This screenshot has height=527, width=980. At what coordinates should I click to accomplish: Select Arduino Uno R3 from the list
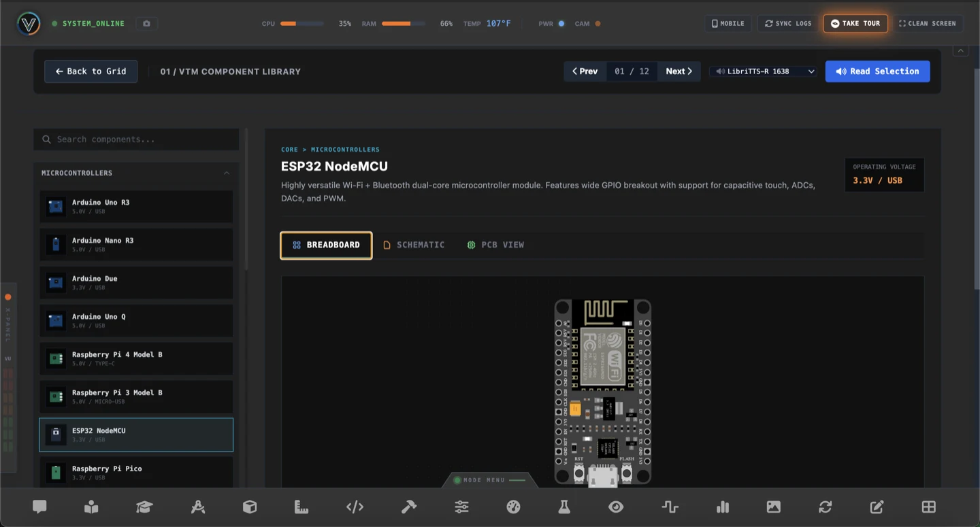tap(136, 207)
